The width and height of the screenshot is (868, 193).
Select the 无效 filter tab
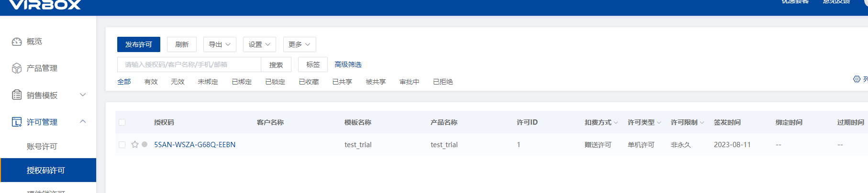pos(178,82)
